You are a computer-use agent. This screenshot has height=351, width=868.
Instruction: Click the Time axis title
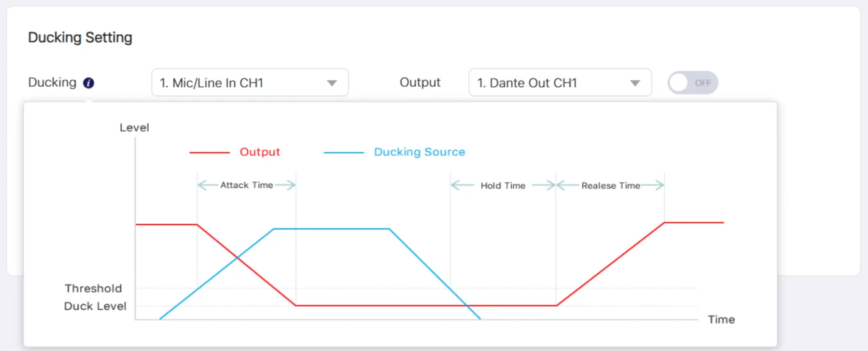tap(721, 320)
